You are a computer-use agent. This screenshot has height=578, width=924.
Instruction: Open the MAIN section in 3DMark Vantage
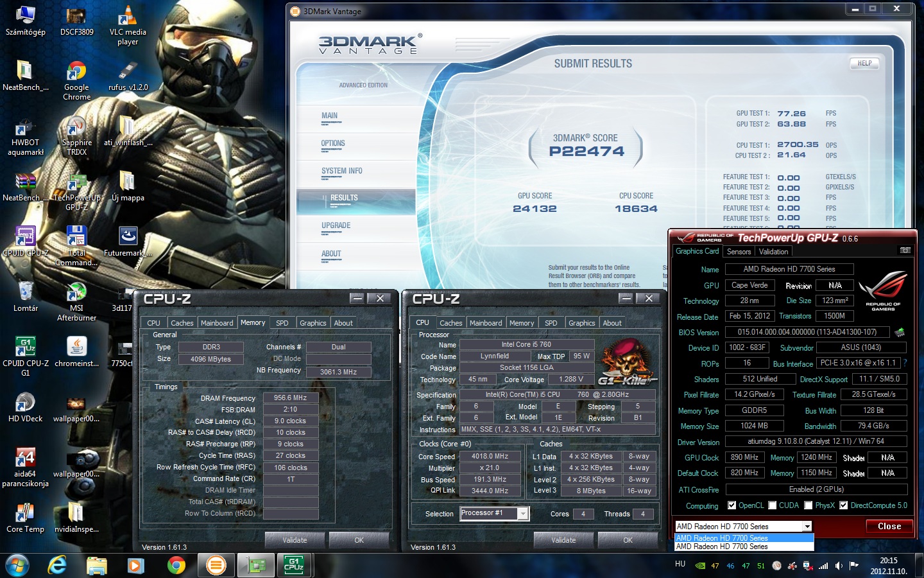tap(329, 116)
